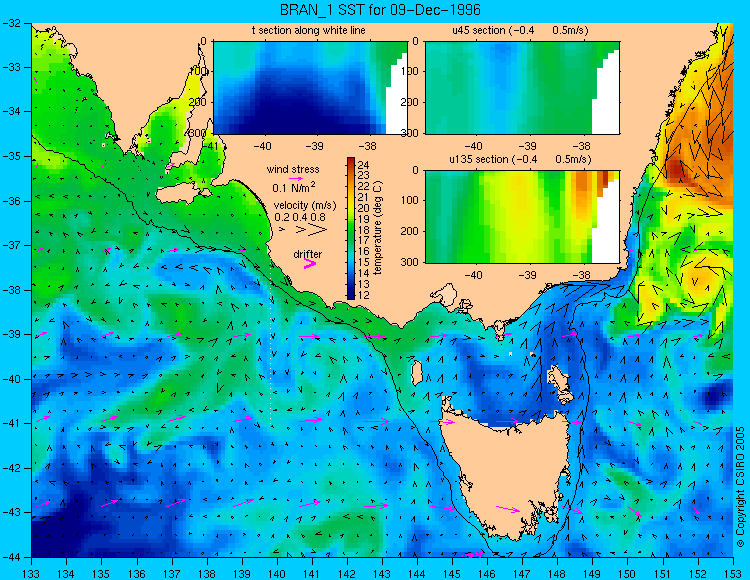Click latitude axis label "-37" on left edge
This screenshot has width=750, height=580.
click(x=11, y=245)
